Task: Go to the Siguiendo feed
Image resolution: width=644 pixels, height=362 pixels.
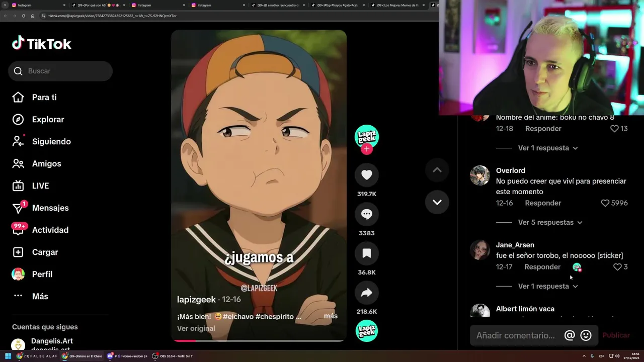Action: coord(41,141)
